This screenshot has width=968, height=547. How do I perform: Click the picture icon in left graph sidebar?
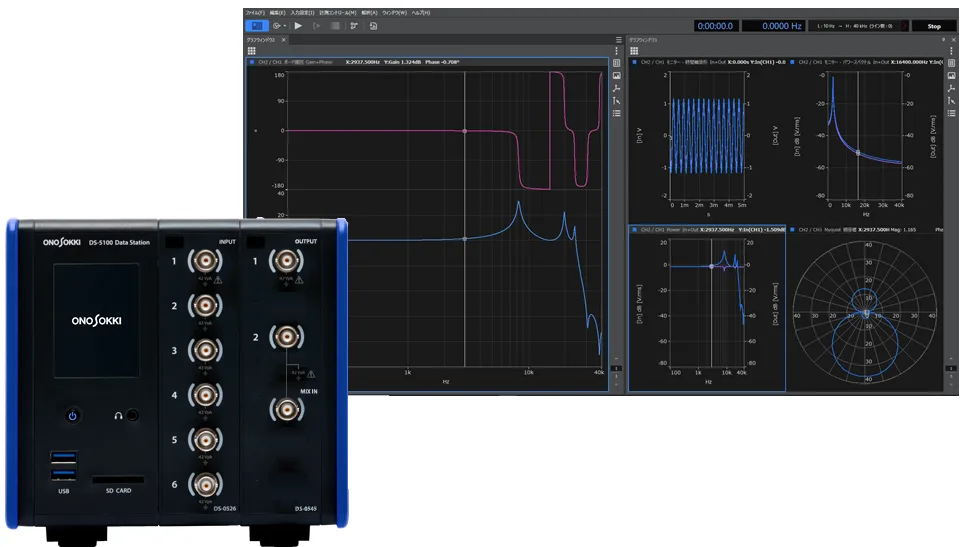point(617,76)
